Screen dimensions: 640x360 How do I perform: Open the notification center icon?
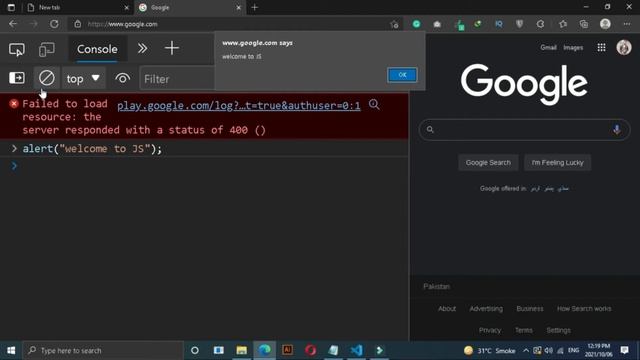coord(624,350)
